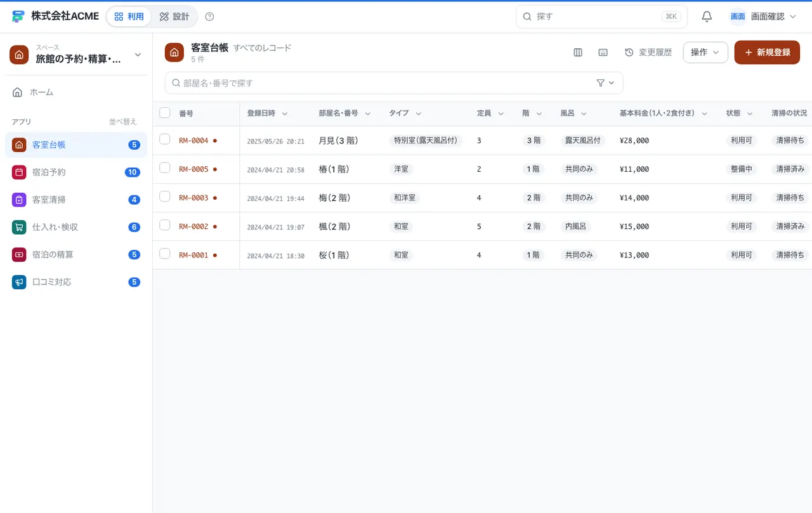Expand the space switcher chevron

coord(138,55)
